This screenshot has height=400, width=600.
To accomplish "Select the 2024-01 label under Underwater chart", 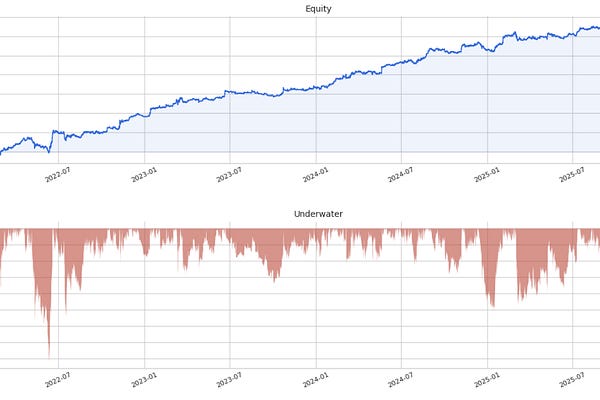I will [315, 380].
